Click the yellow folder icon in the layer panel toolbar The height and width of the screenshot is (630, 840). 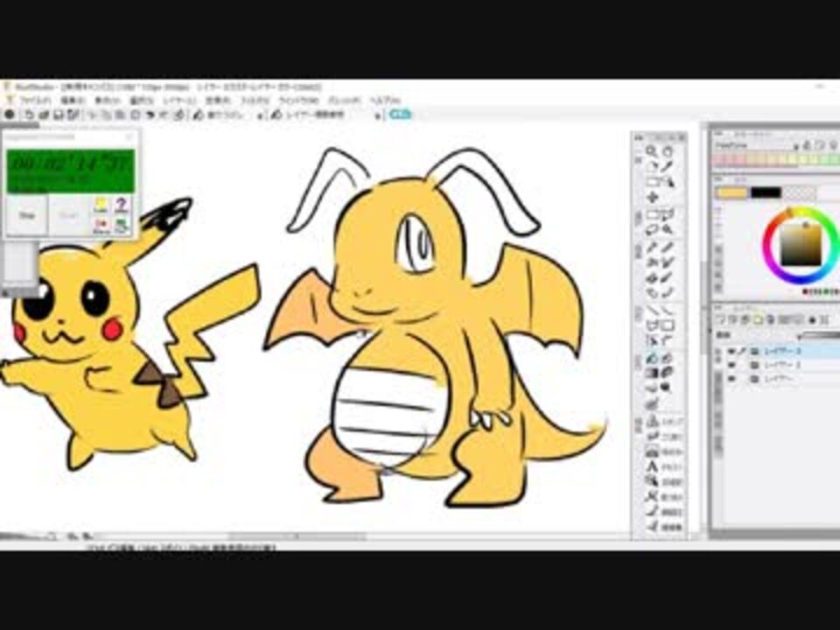(x=758, y=320)
